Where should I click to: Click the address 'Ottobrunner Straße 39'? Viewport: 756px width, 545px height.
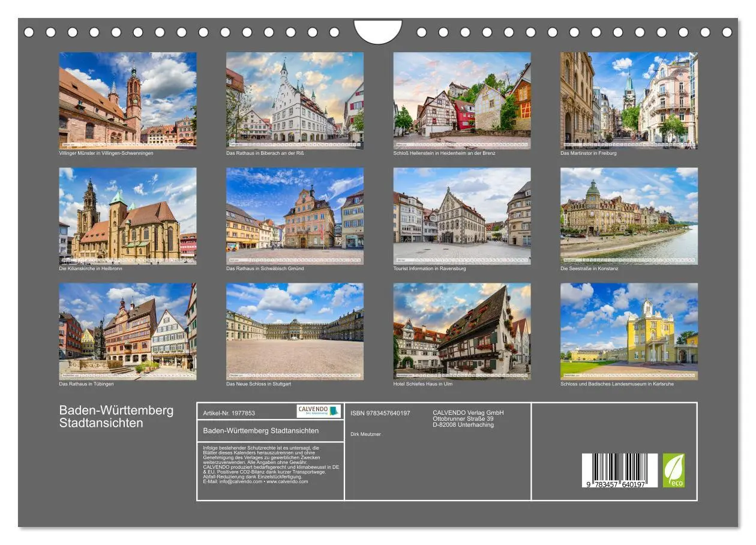tap(463, 418)
